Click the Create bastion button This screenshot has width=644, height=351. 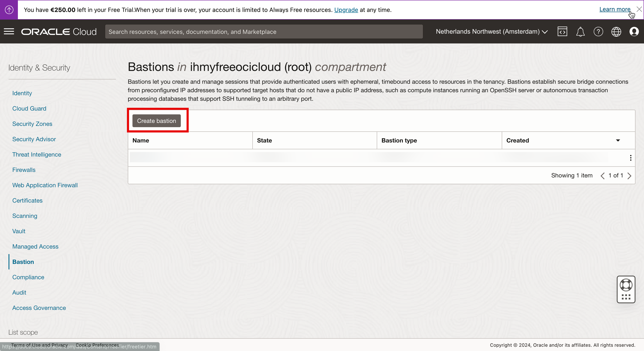[157, 121]
